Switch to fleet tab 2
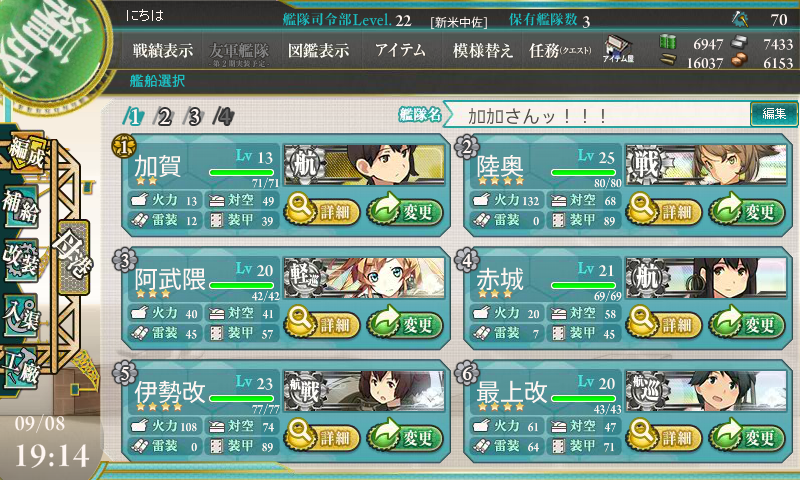The height and width of the screenshot is (480, 800). [x=163, y=117]
